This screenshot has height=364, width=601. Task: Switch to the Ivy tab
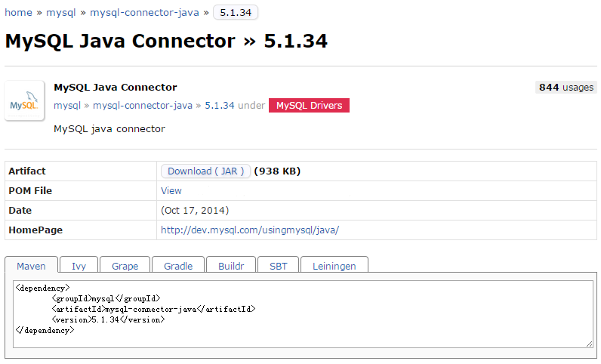tap(79, 266)
